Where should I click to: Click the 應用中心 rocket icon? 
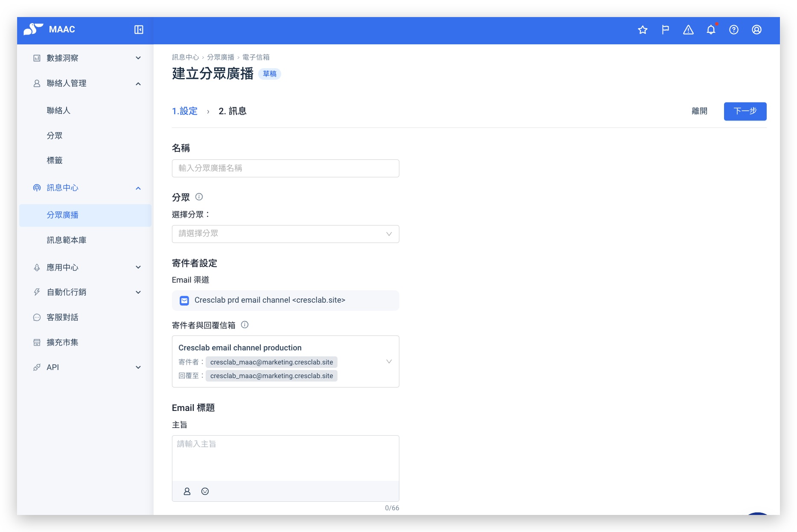point(37,267)
